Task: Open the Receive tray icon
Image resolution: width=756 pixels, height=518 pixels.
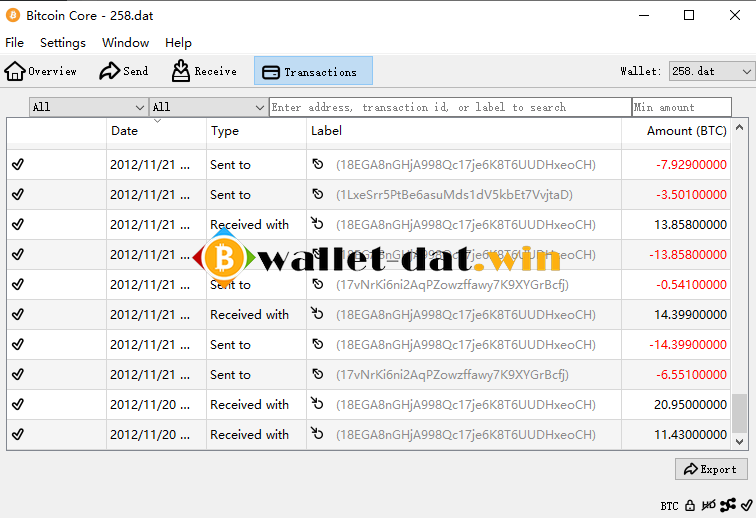Action: [181, 71]
